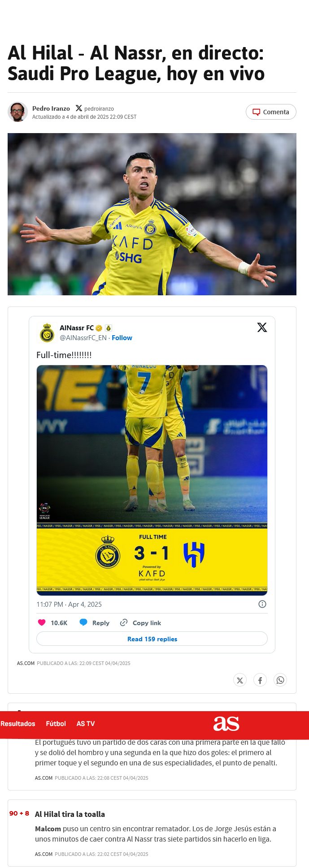
Task: Open the AS logo in red bar
Action: [x=226, y=723]
